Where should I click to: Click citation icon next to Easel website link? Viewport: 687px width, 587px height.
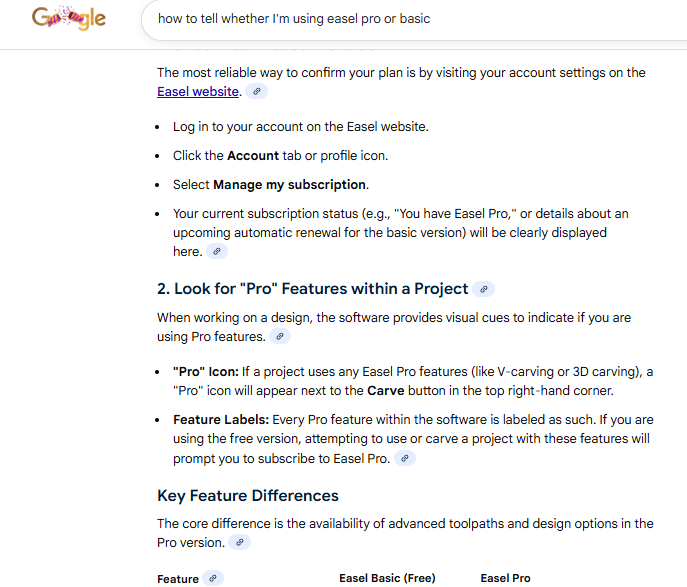pos(257,91)
